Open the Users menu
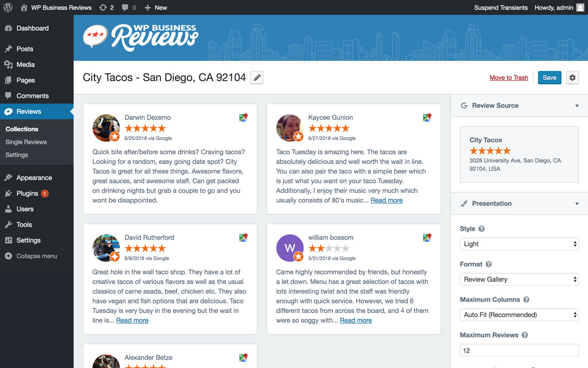This screenshot has height=368, width=588. [37, 209]
